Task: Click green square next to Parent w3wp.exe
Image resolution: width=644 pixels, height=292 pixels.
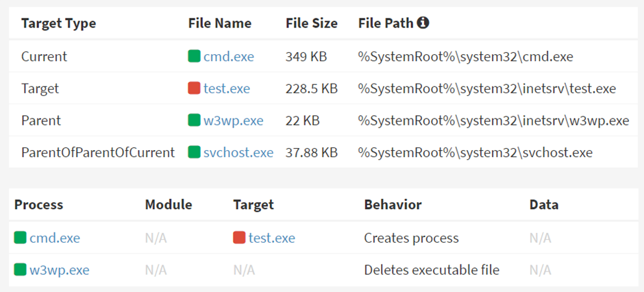Action: point(194,121)
